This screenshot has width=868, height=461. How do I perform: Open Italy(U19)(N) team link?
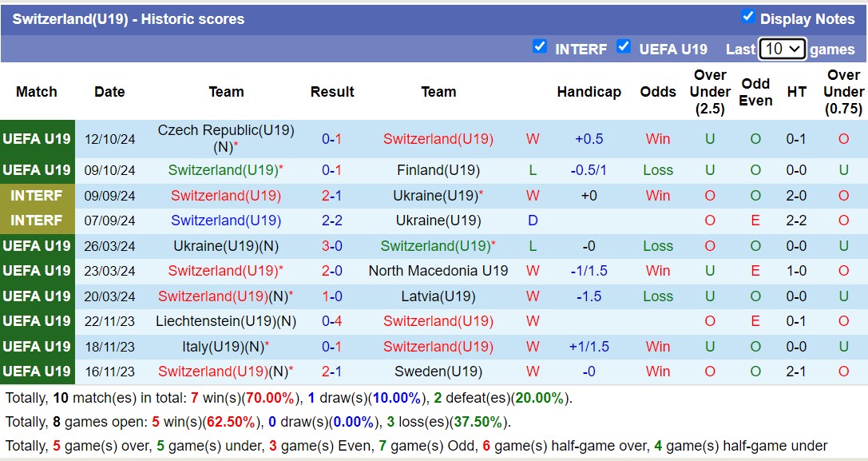point(223,347)
